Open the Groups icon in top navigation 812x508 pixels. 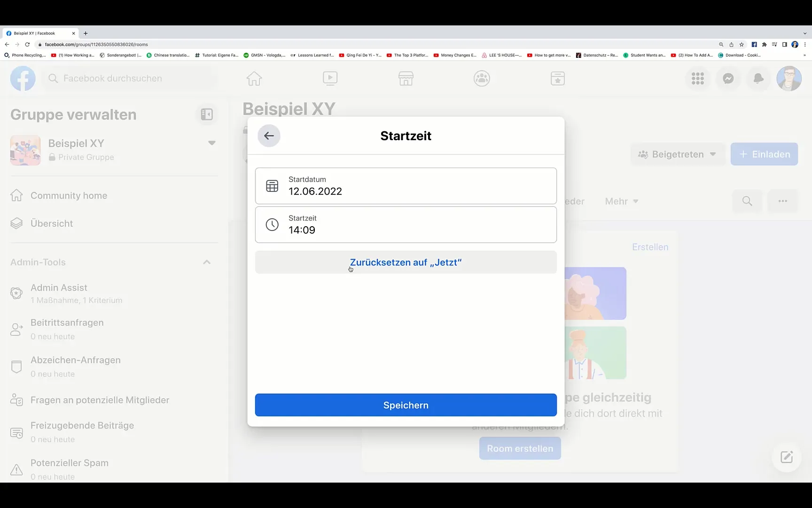tap(482, 79)
